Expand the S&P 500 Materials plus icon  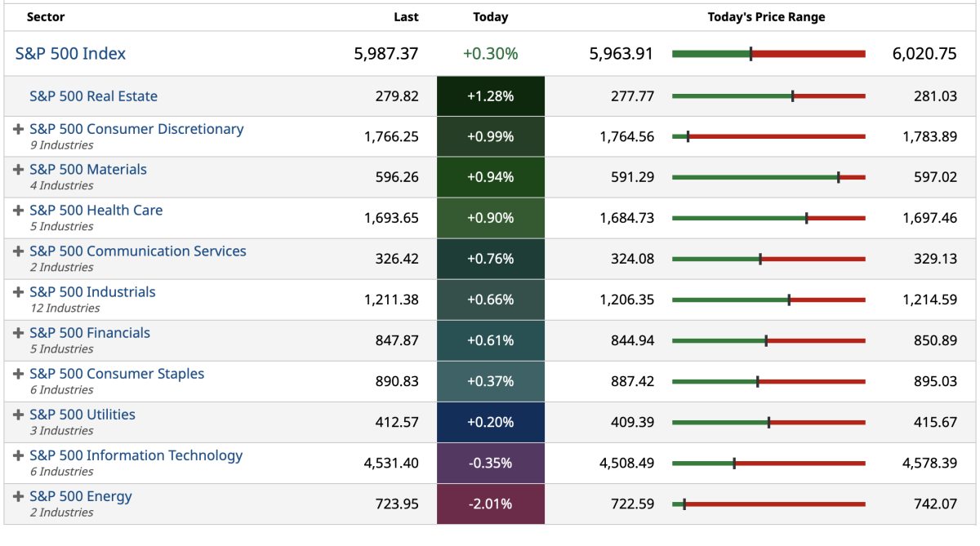coord(19,170)
